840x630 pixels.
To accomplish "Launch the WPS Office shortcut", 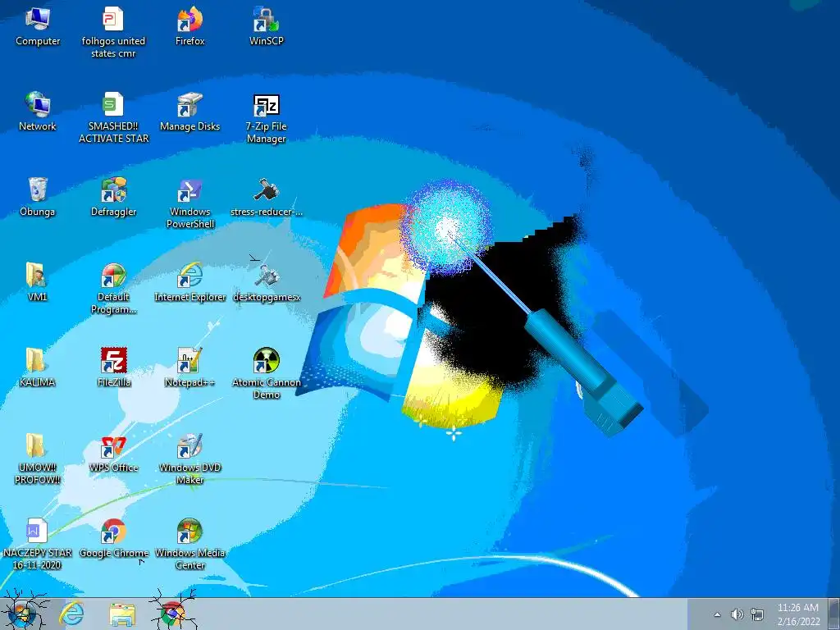I will coord(113,453).
